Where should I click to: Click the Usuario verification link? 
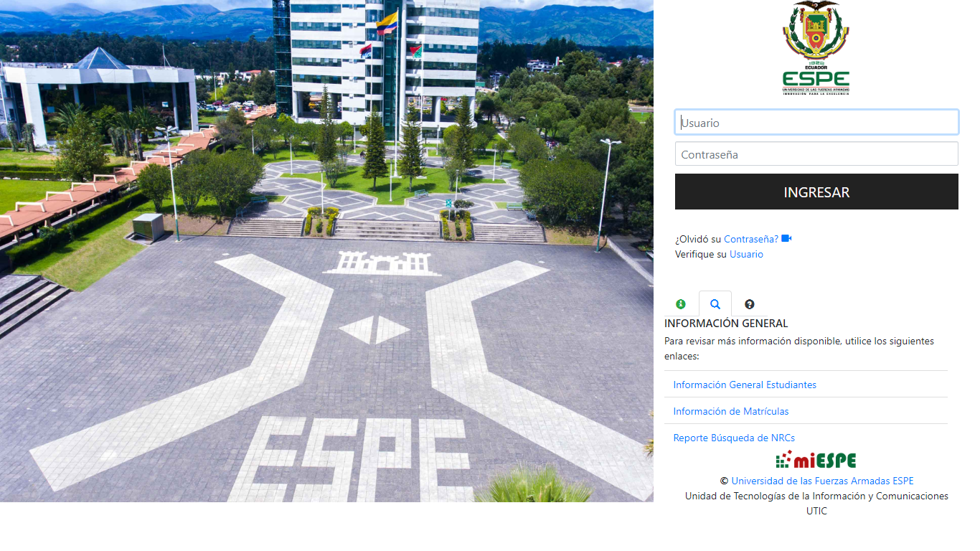746,254
